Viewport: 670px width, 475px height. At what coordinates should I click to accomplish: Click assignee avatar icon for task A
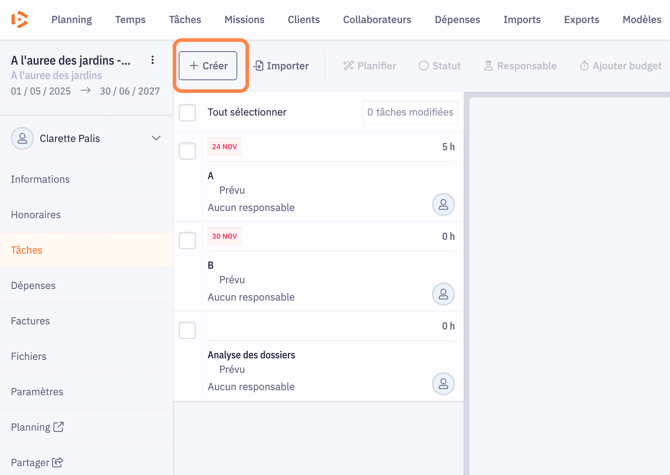pyautogui.click(x=443, y=205)
